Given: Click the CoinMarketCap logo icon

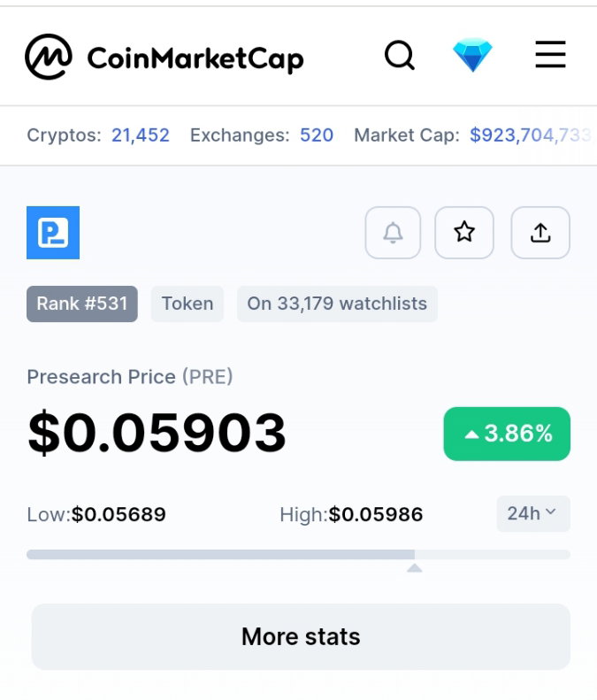Looking at the screenshot, I should 48,57.
